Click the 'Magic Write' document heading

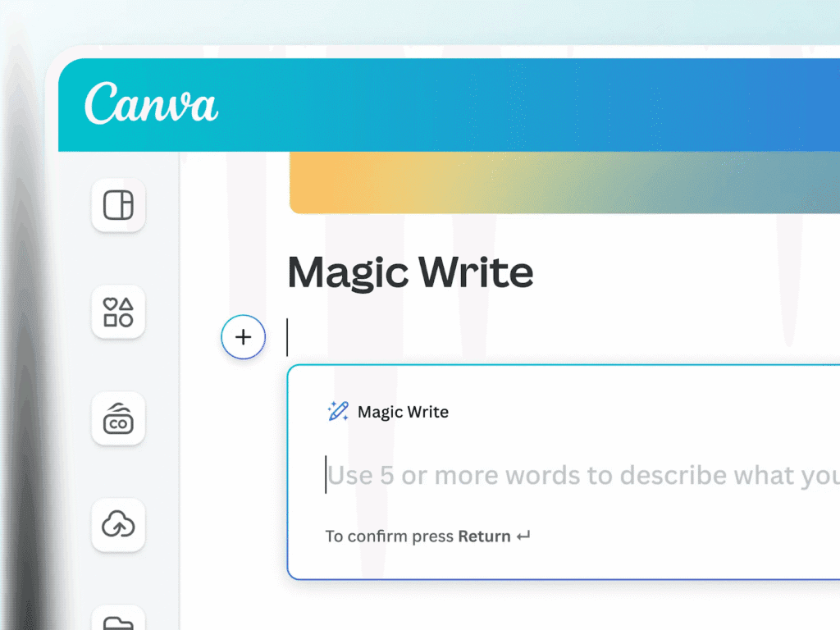click(x=410, y=272)
